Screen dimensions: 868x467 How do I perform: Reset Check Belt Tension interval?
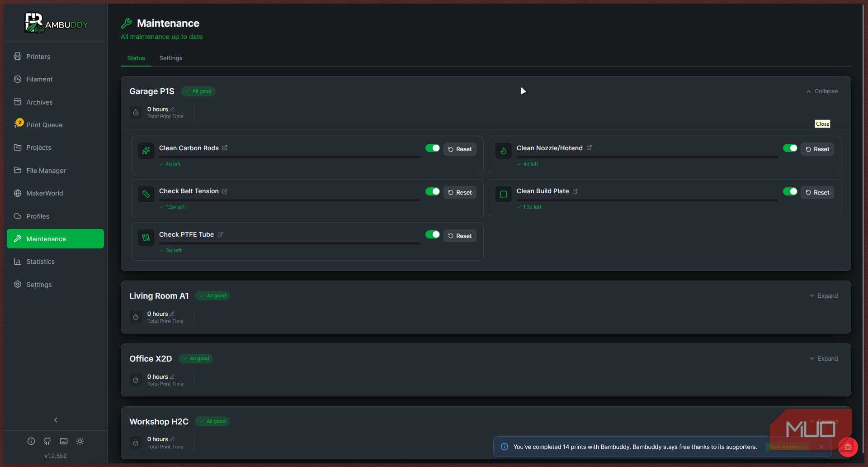tap(460, 193)
